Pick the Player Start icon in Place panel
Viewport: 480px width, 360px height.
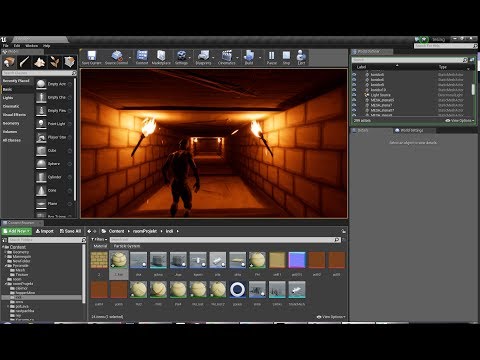pyautogui.click(x=41, y=137)
